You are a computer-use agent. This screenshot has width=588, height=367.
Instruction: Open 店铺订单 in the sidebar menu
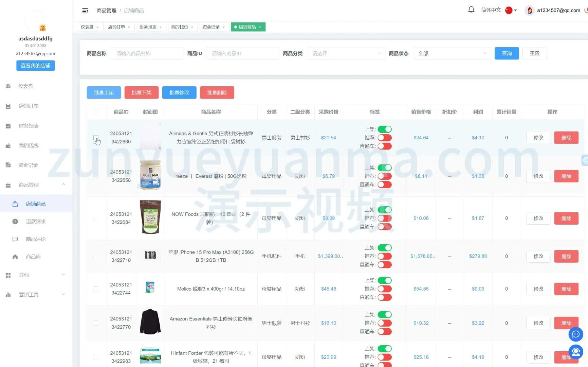pos(29,106)
